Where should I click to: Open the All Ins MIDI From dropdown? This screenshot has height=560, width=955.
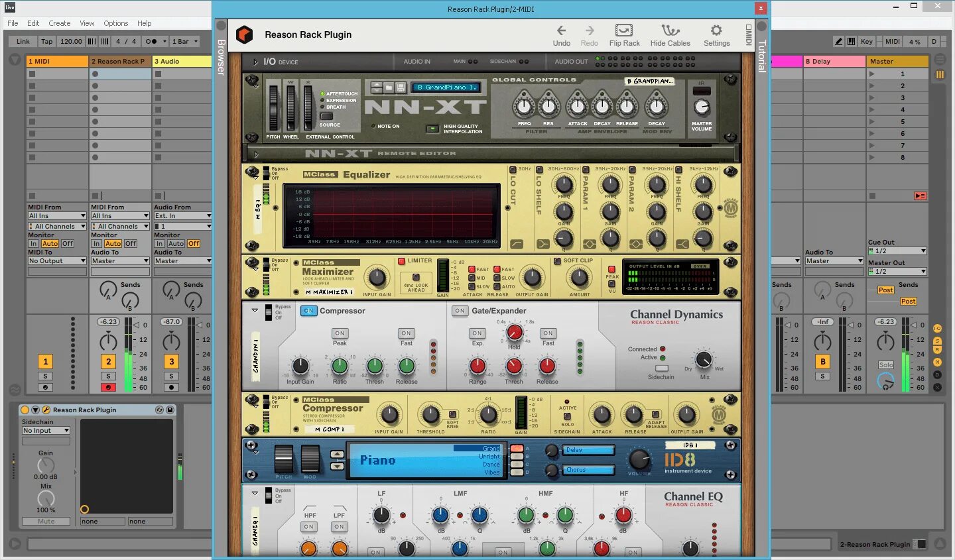coord(56,215)
